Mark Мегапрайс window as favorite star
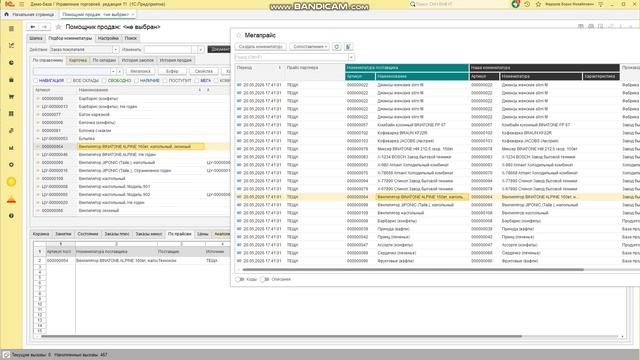Image resolution: width=640 pixels, height=360 pixels. (239, 36)
